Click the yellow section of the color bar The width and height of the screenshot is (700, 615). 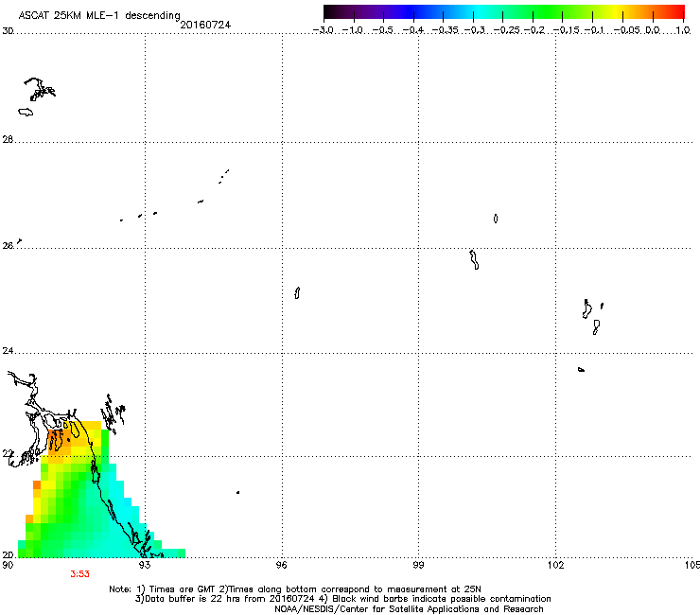(x=619, y=12)
